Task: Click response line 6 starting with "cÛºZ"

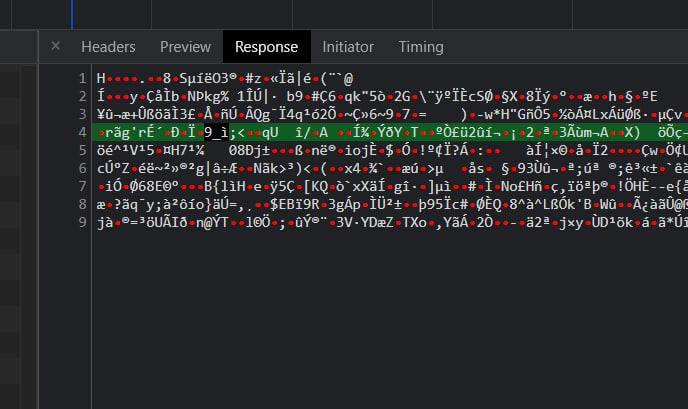Action: (392, 169)
